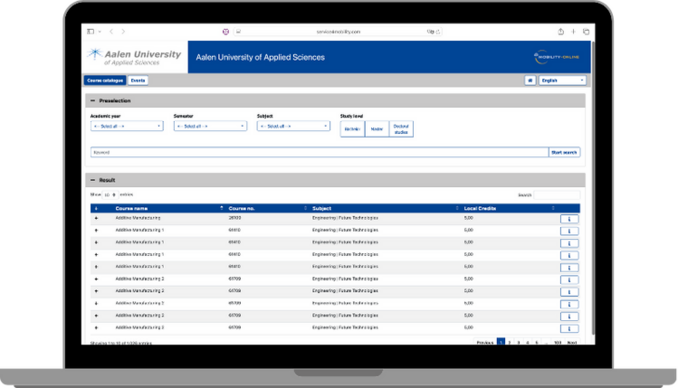Screen dimensions: 678x388
Task: Toggle the browser sidebar icon
Action: pyautogui.click(x=90, y=32)
